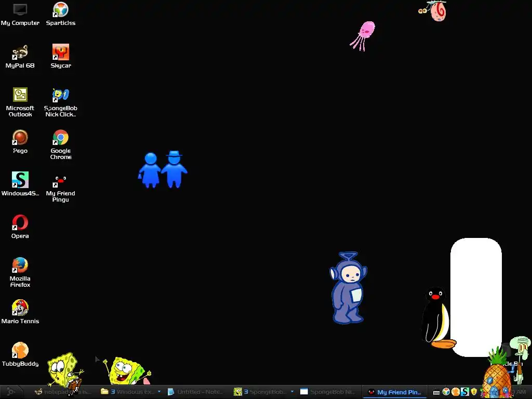Click Pingu's white speech bubble

click(476, 297)
